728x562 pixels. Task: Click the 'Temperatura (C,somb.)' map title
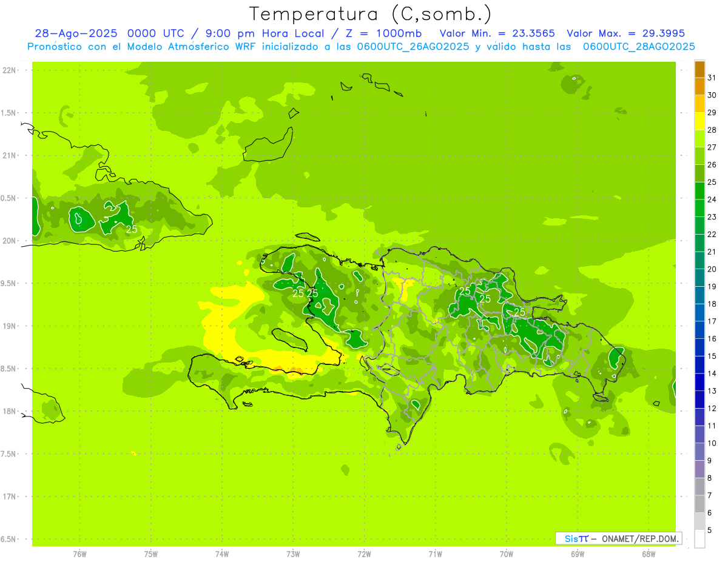pos(371,14)
